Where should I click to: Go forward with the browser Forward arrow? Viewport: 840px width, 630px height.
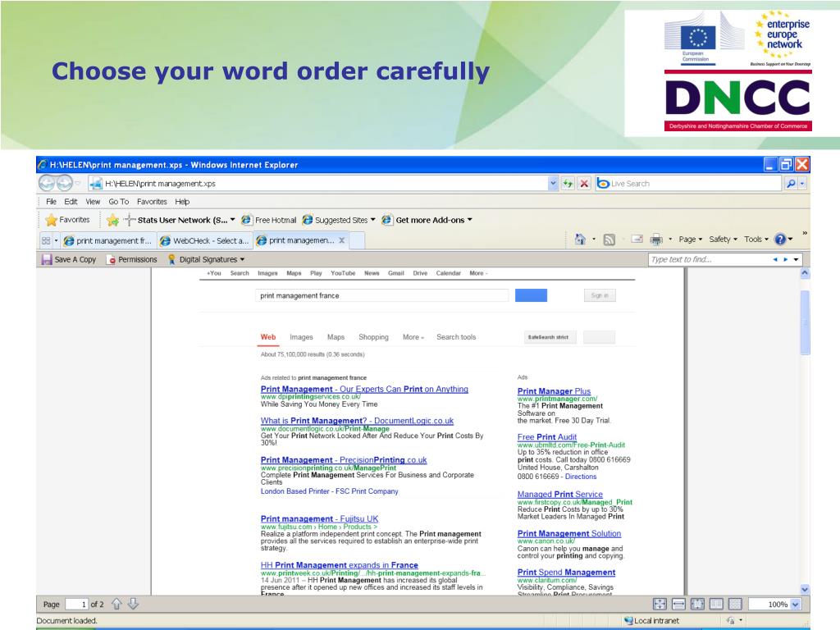coord(64,183)
